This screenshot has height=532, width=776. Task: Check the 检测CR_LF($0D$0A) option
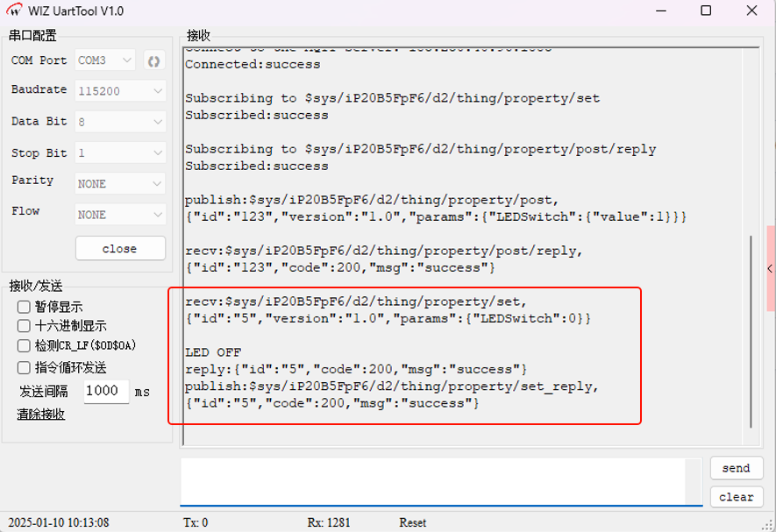point(25,346)
